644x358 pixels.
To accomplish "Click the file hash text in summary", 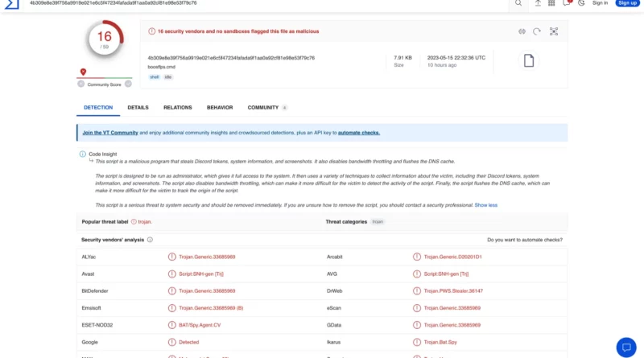I will click(x=231, y=58).
